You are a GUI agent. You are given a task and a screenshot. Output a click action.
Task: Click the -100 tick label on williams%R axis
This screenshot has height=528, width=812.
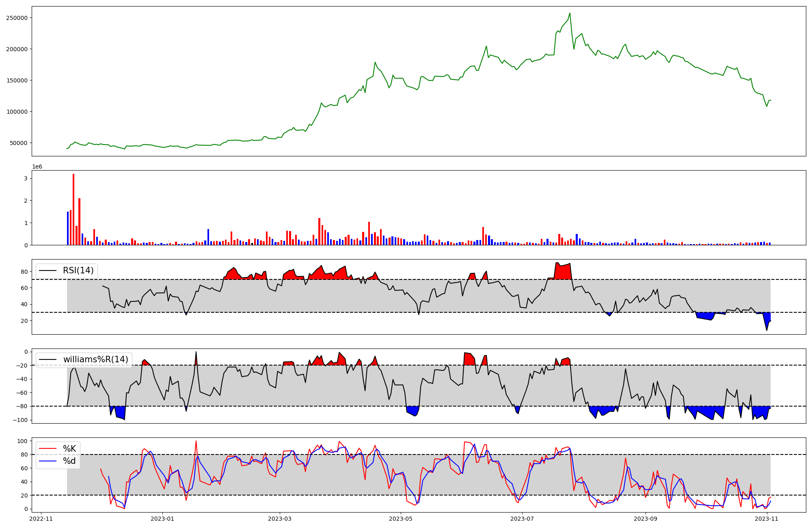click(x=19, y=420)
